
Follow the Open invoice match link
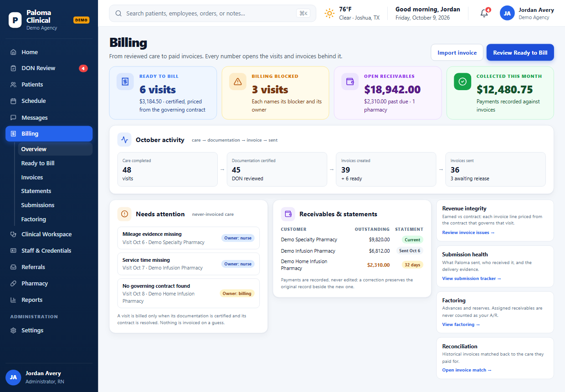pos(467,370)
